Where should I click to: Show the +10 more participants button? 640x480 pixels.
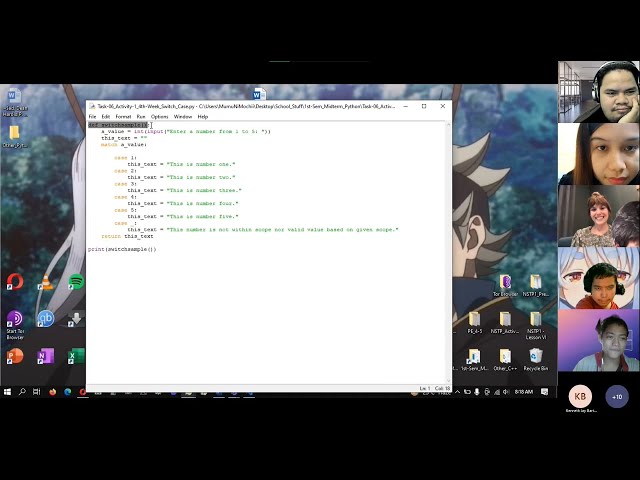pos(617,396)
